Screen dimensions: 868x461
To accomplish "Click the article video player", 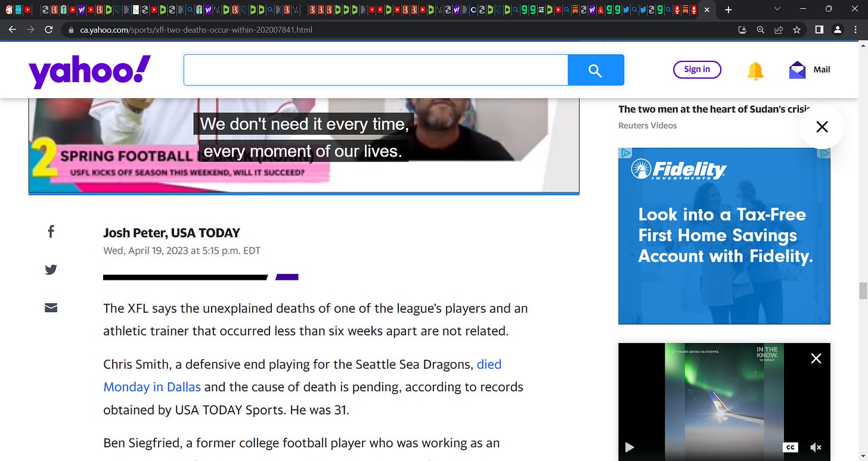I will coord(304,145).
